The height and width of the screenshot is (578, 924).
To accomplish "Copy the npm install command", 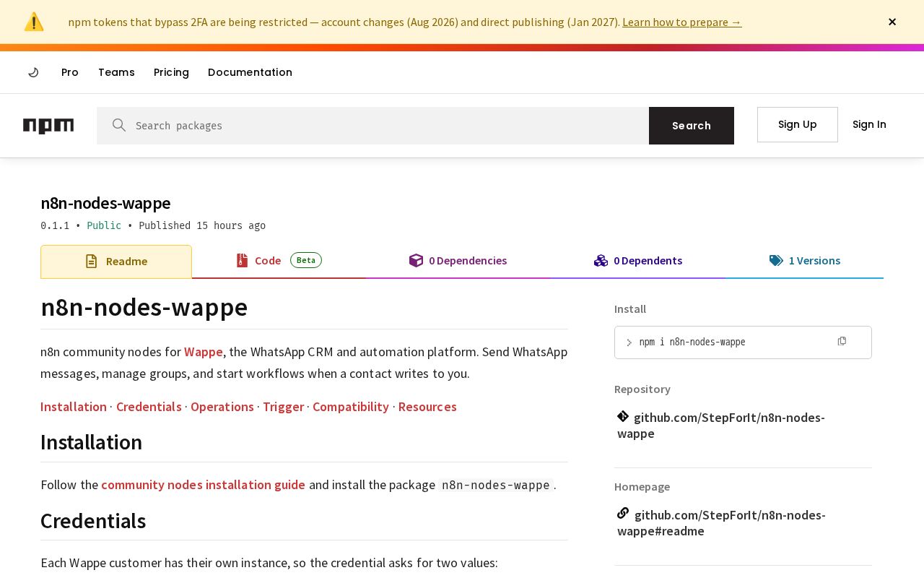I will (842, 341).
